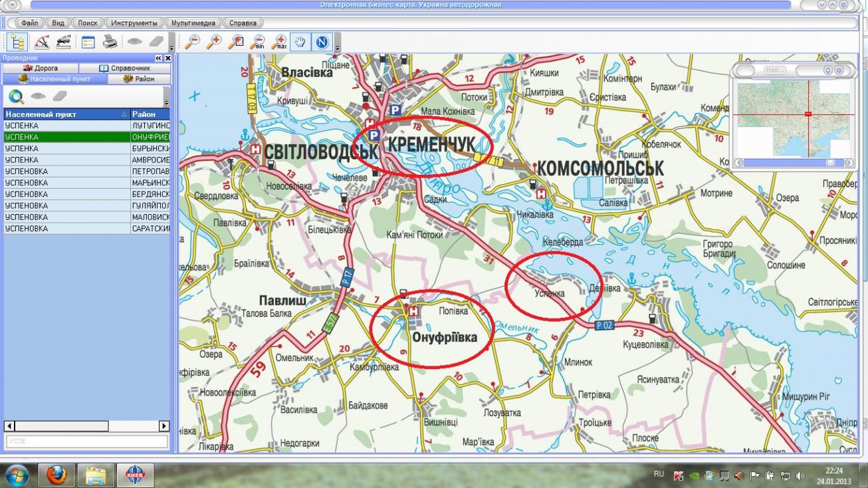Image resolution: width=868 pixels, height=488 pixels.
Task: Open the Справочник tab
Action: coord(125,68)
